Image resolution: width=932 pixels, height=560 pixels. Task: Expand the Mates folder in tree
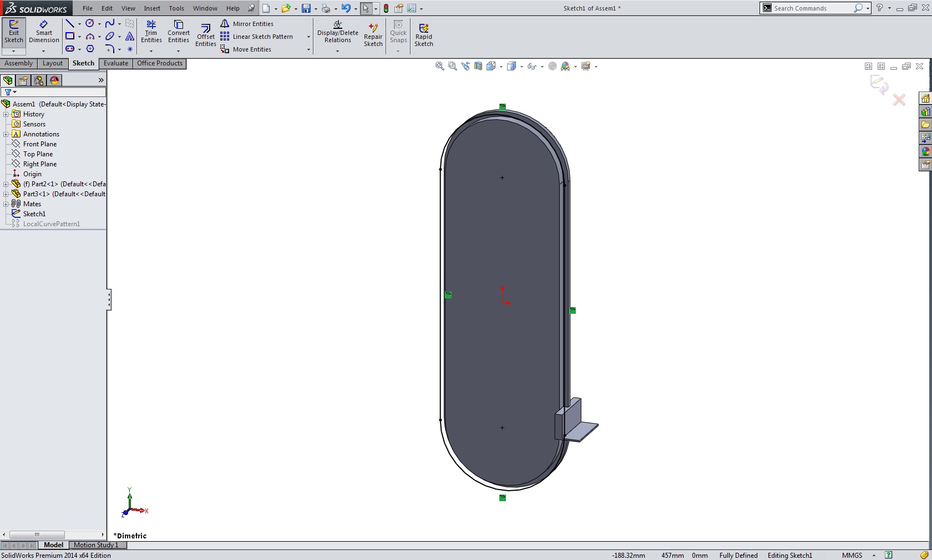point(6,204)
